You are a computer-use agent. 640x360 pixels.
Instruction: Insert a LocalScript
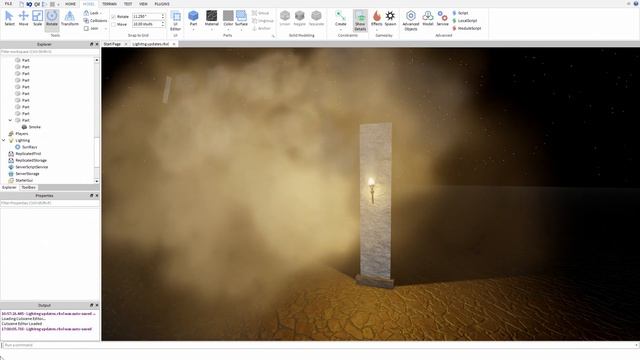tap(464, 20)
